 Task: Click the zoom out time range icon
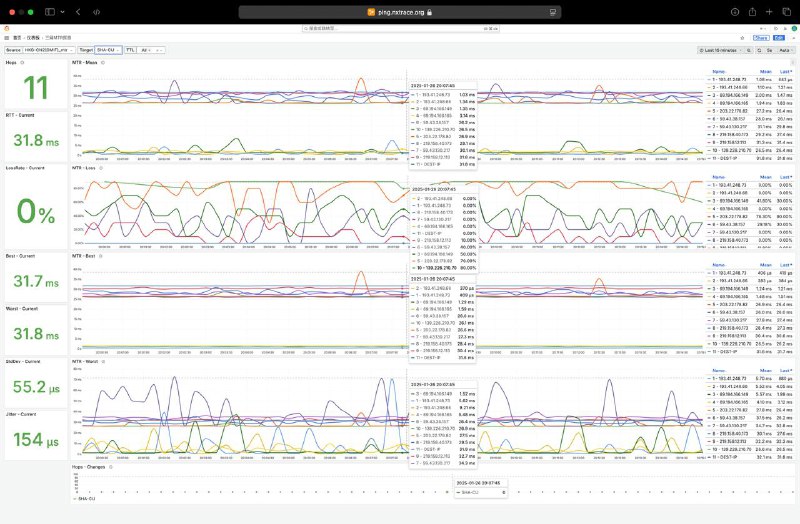[749, 50]
